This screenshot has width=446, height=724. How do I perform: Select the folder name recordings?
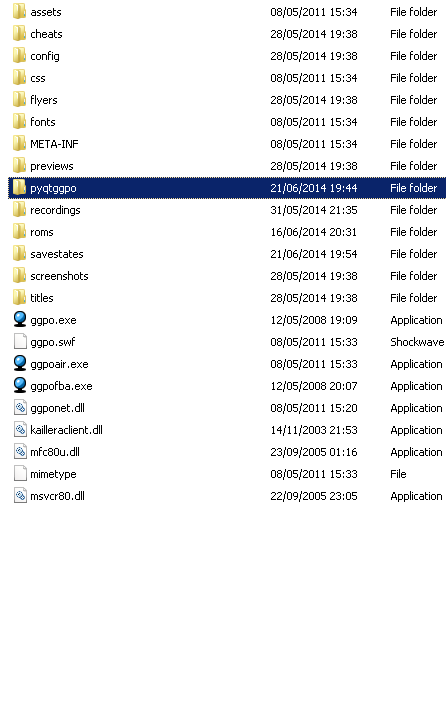(55, 210)
